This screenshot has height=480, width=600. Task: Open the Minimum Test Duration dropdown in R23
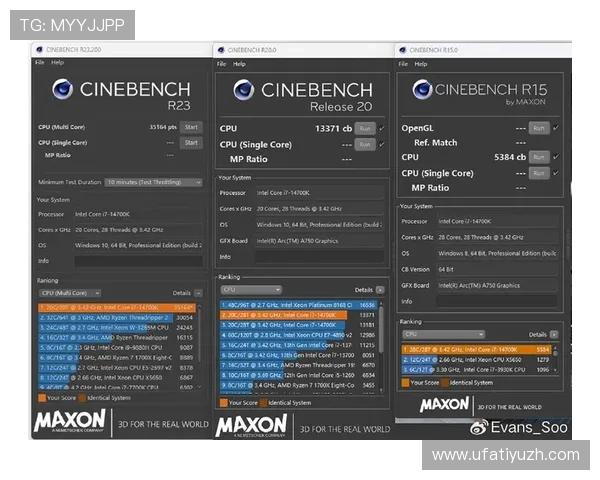coord(153,182)
